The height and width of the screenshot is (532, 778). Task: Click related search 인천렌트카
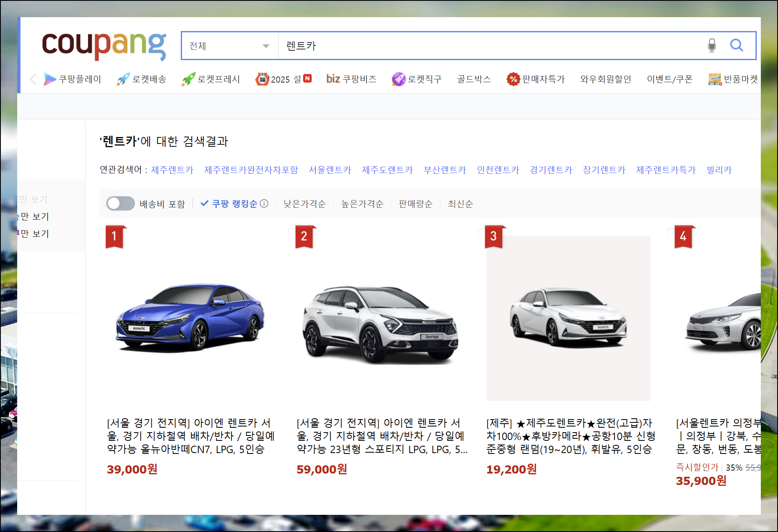(x=498, y=170)
